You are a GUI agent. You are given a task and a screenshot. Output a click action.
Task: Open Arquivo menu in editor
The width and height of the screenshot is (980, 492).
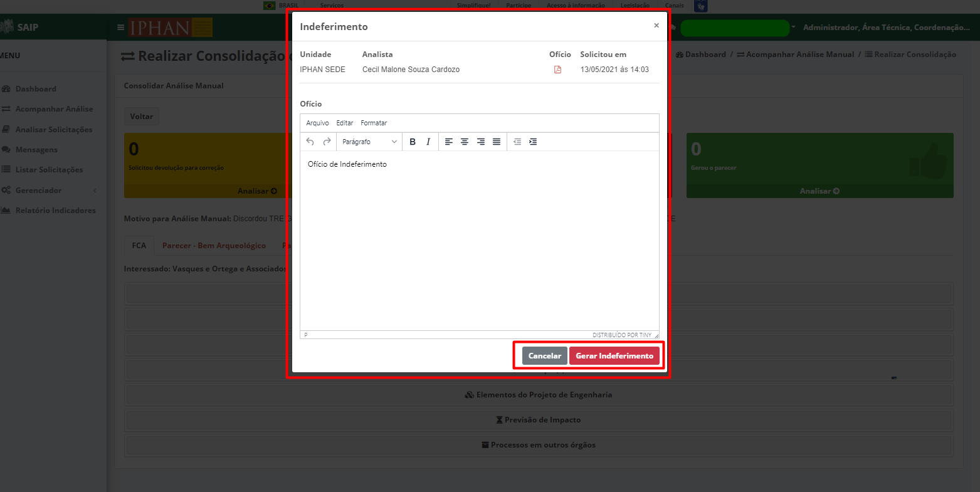click(317, 123)
